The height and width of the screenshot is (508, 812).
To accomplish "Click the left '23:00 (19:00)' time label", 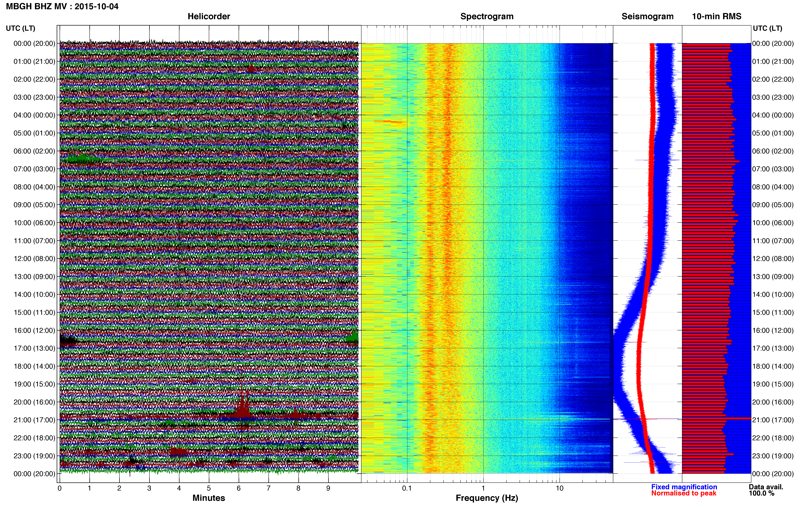I will click(34, 456).
